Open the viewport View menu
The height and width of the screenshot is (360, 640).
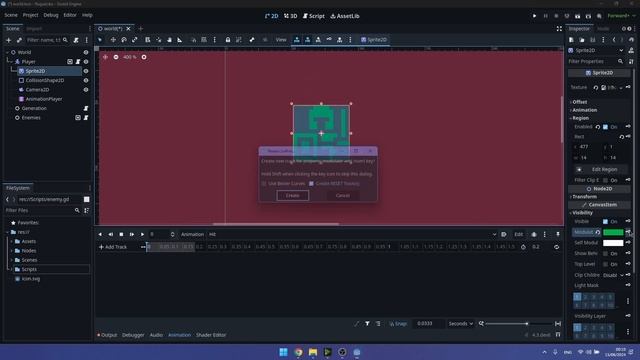[x=281, y=40]
